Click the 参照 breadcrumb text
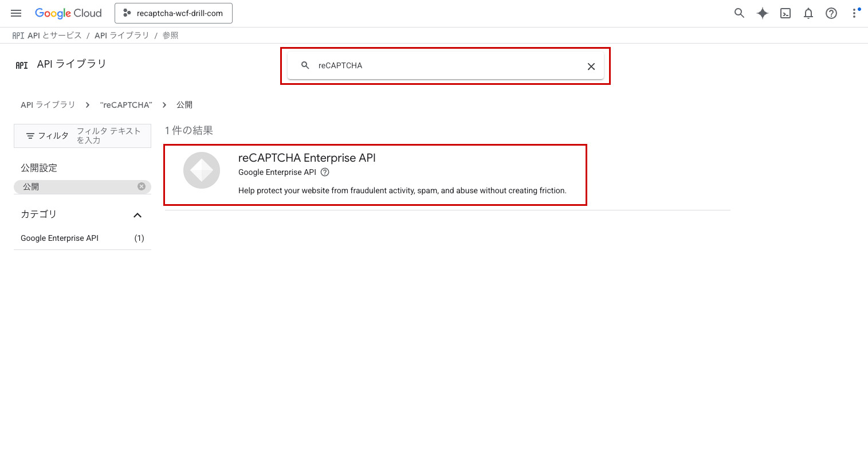The image size is (868, 453). point(170,36)
